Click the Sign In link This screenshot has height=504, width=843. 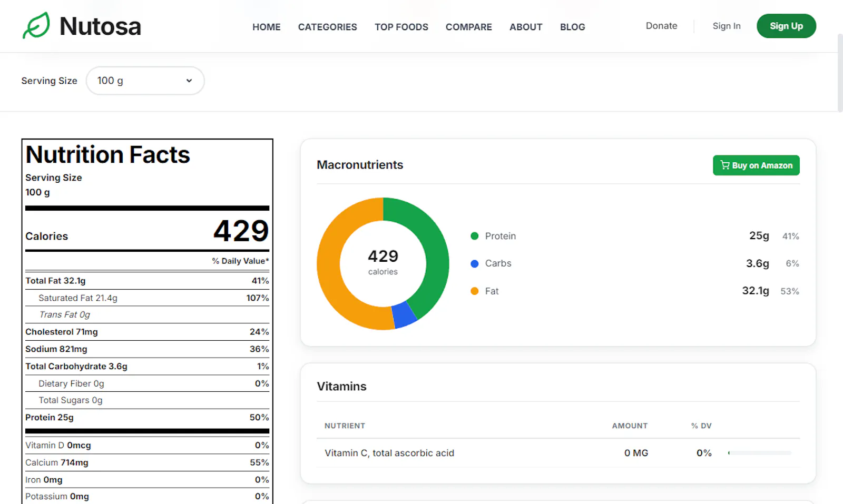click(726, 26)
